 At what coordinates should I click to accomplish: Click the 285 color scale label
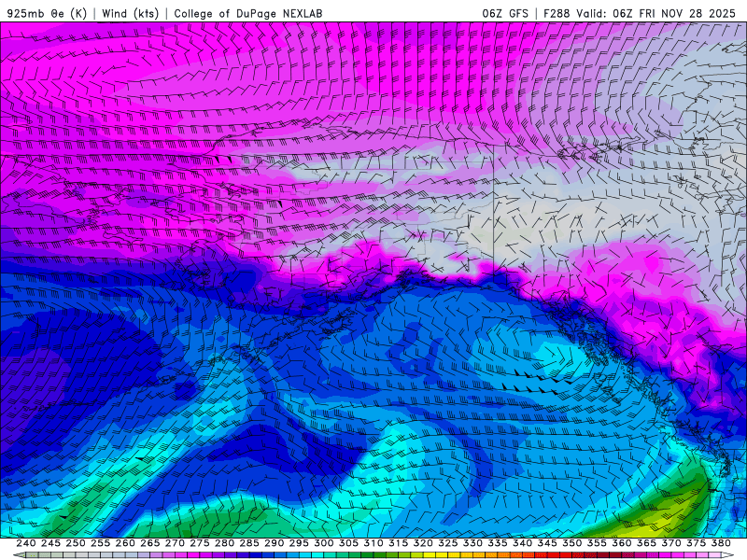(x=249, y=543)
